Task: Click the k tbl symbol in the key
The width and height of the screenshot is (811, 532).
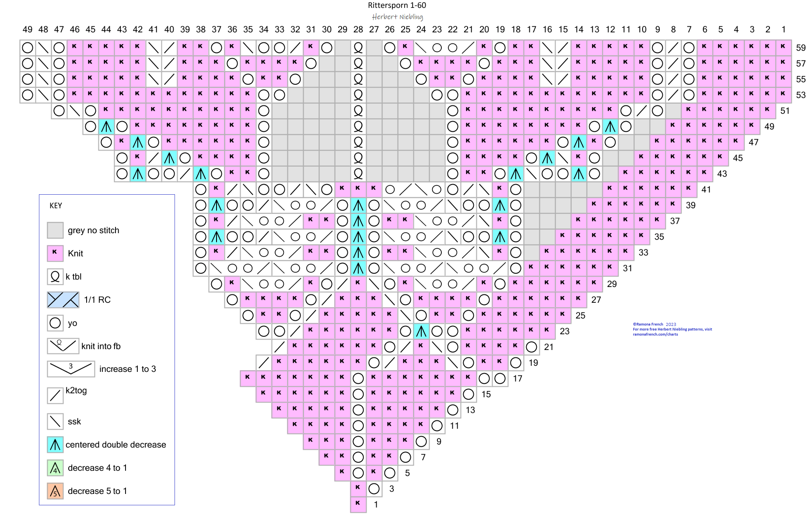Action: pos(55,276)
